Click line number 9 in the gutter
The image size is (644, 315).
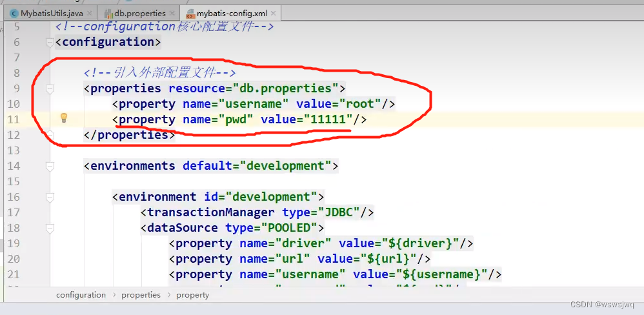point(16,88)
